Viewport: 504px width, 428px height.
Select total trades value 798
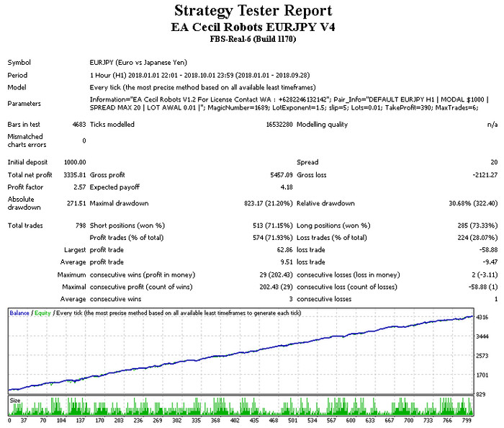81,226
